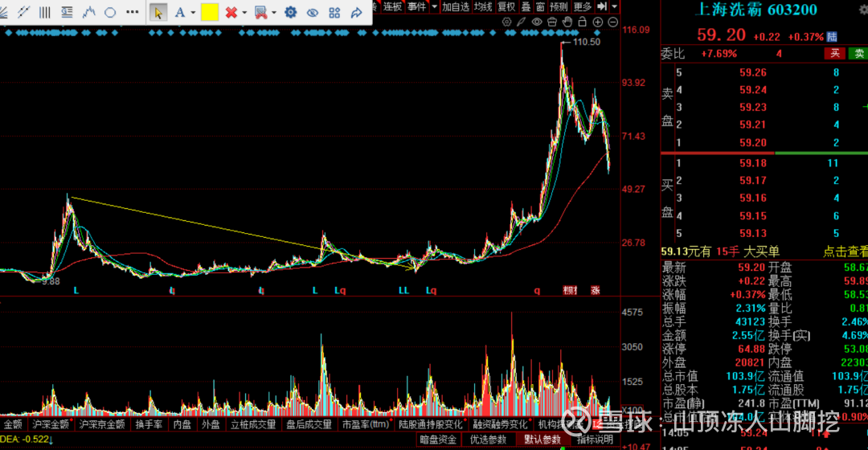Switch to 立桩成交量 indicator tab
Image resolution: width=868 pixels, height=450 pixels.
(x=253, y=424)
